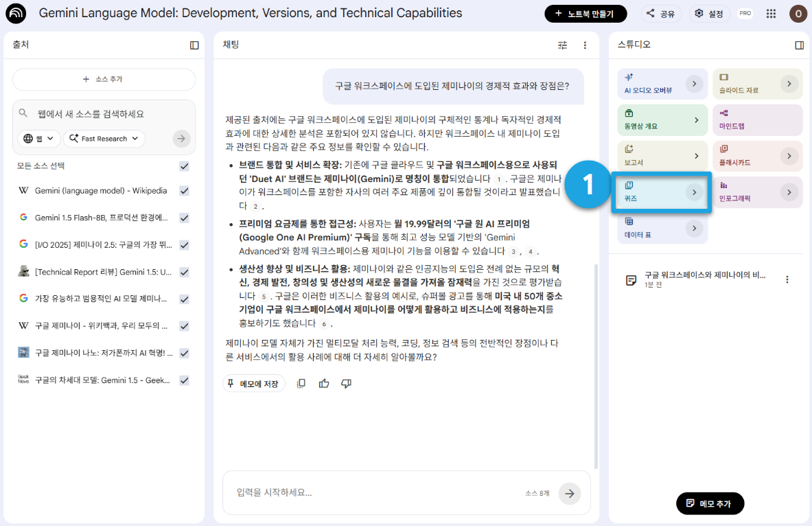Collapse the 스튜디오 studio panel icon
812x526 pixels.
pos(799,45)
